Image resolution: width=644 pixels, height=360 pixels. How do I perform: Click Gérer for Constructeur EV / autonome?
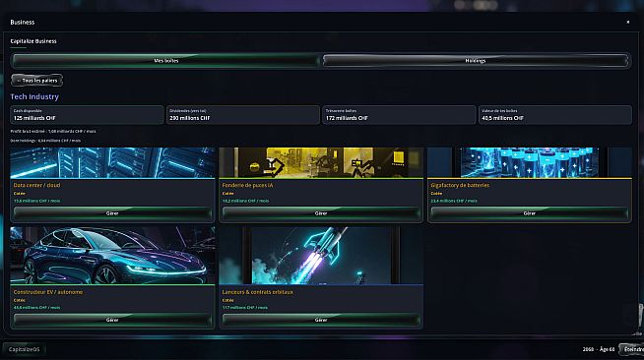pyautogui.click(x=112, y=320)
